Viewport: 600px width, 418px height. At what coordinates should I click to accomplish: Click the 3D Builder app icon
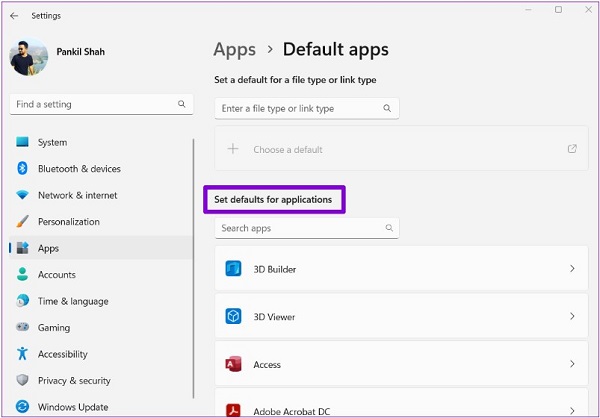point(233,269)
